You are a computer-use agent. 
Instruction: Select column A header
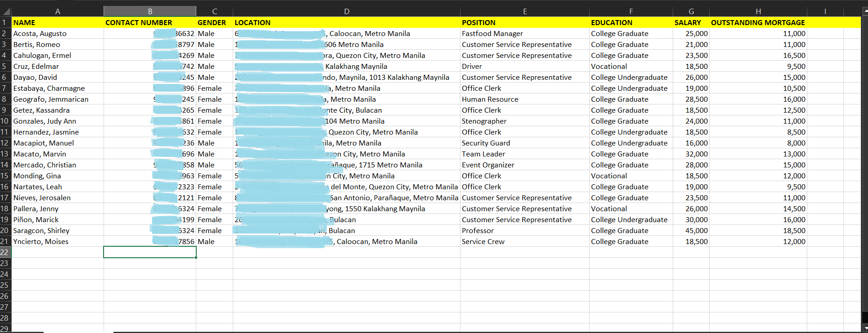(58, 11)
